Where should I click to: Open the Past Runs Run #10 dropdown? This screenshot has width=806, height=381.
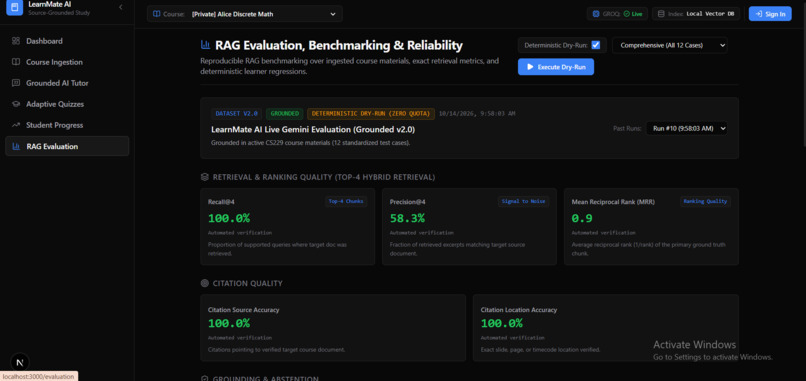tap(686, 129)
